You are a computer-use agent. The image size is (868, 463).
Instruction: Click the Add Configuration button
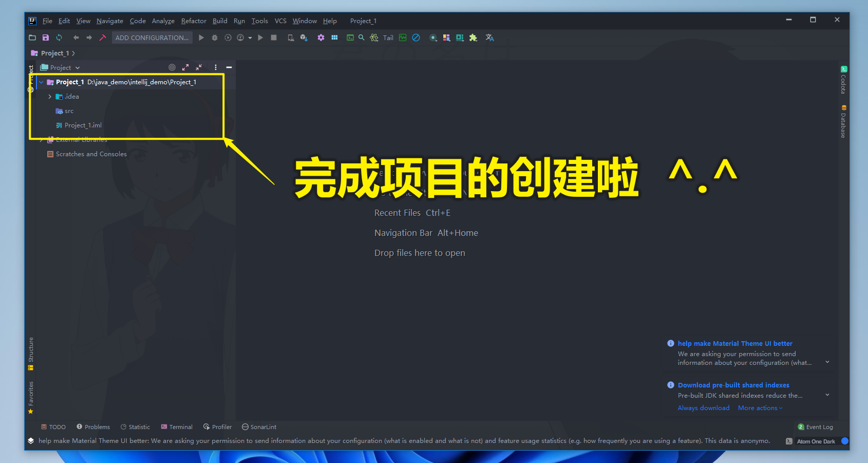tap(152, 38)
